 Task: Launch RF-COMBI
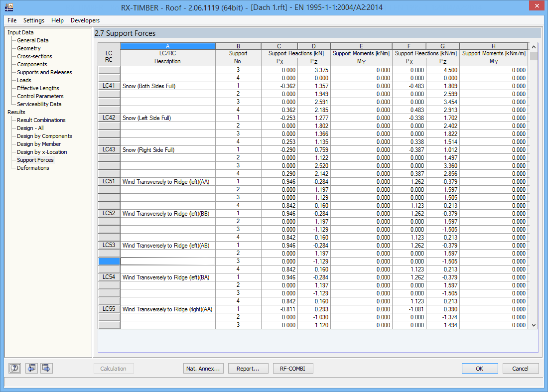(292, 369)
